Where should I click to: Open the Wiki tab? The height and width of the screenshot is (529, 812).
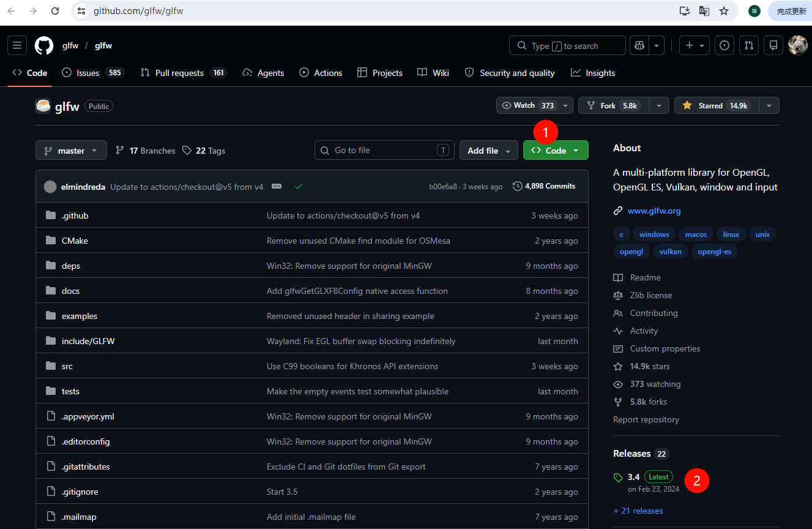click(x=433, y=73)
